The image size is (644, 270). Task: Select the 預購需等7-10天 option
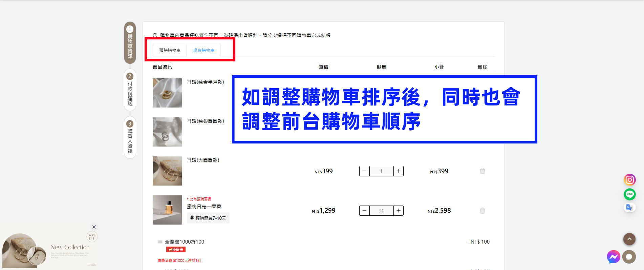(208, 218)
